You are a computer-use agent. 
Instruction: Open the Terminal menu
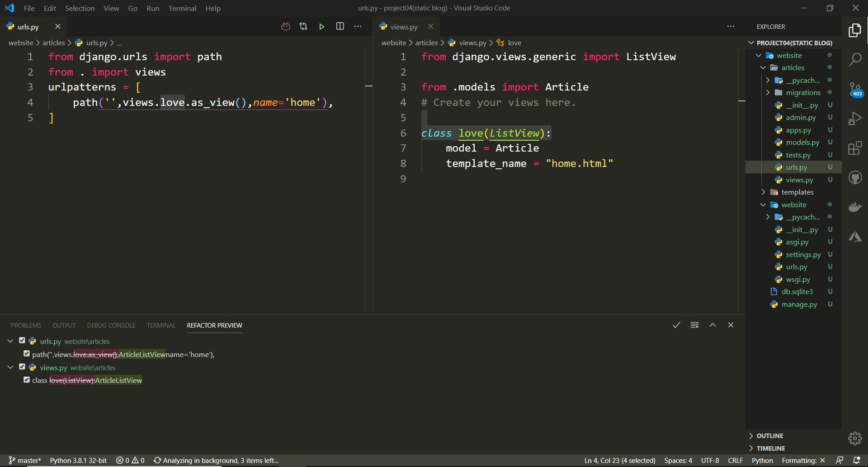182,8
